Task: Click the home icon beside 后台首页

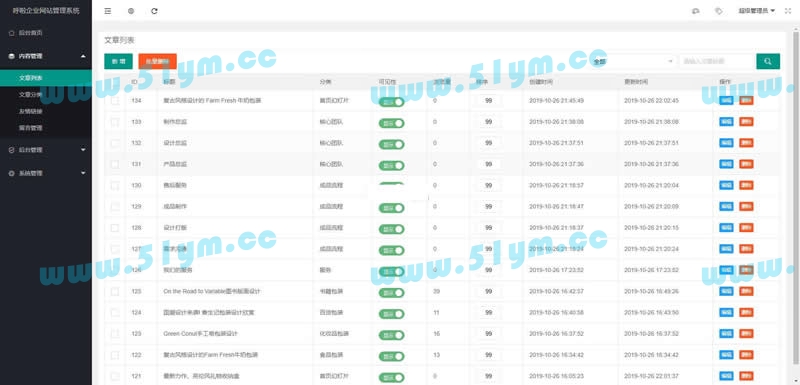Action: coord(11,33)
